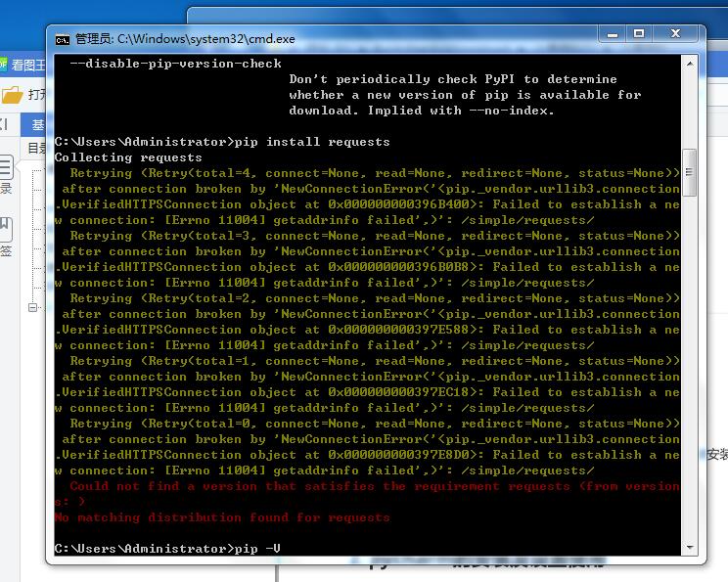
Task: Minimize the cmd.exe window
Action: 613,34
